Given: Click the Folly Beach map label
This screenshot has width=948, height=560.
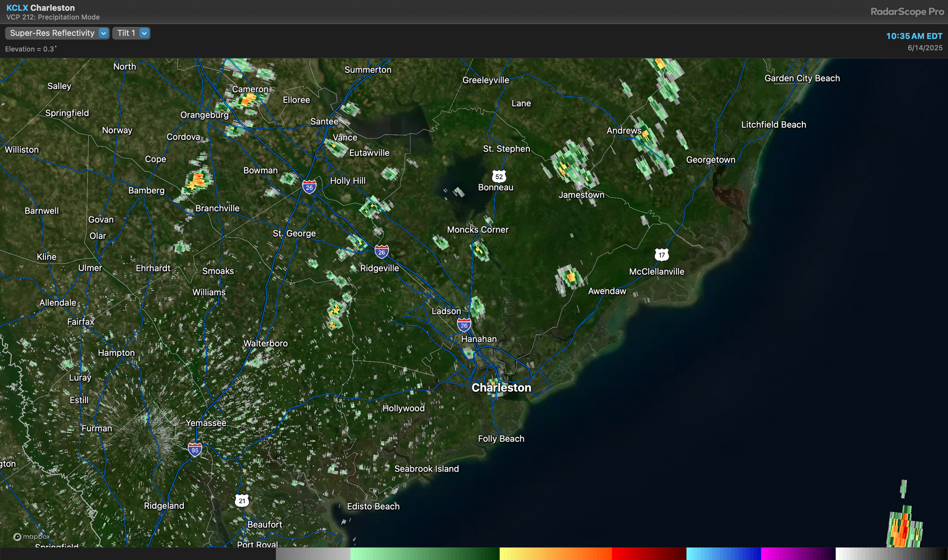Looking at the screenshot, I should click(x=501, y=439).
